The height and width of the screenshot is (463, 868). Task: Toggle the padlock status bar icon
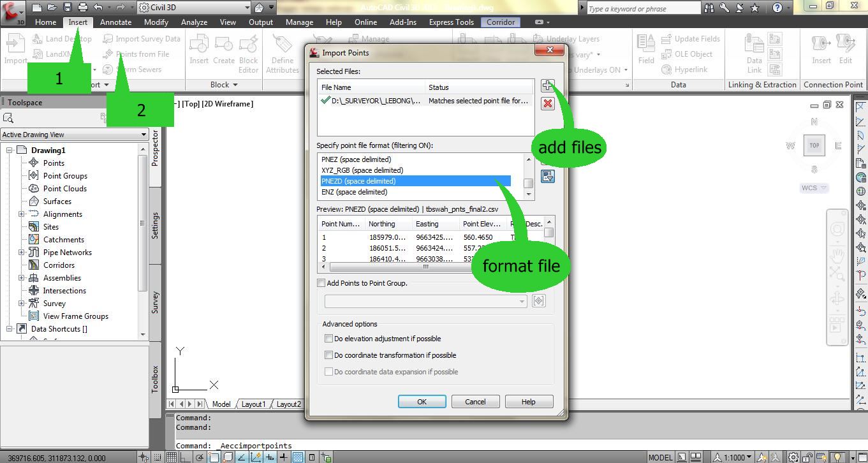(808, 457)
